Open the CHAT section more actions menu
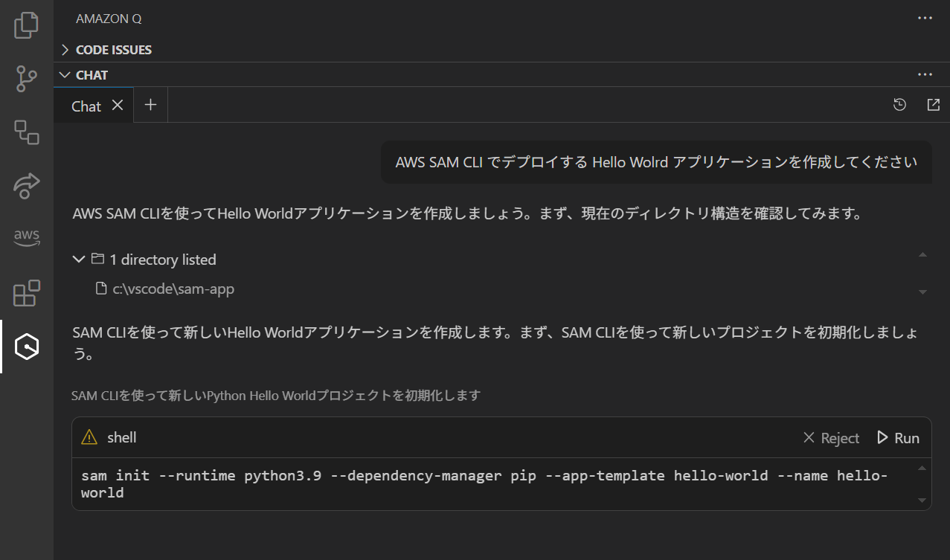The height and width of the screenshot is (560, 950). (925, 74)
